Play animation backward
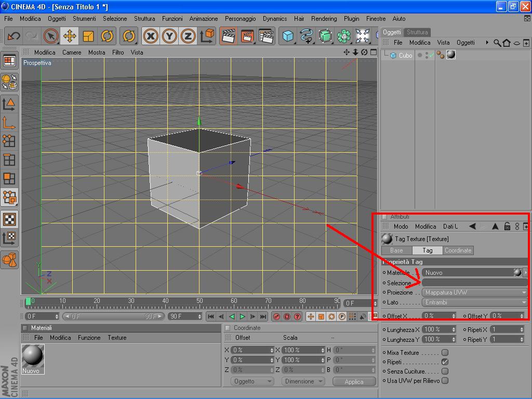The image size is (532, 399). point(232,316)
